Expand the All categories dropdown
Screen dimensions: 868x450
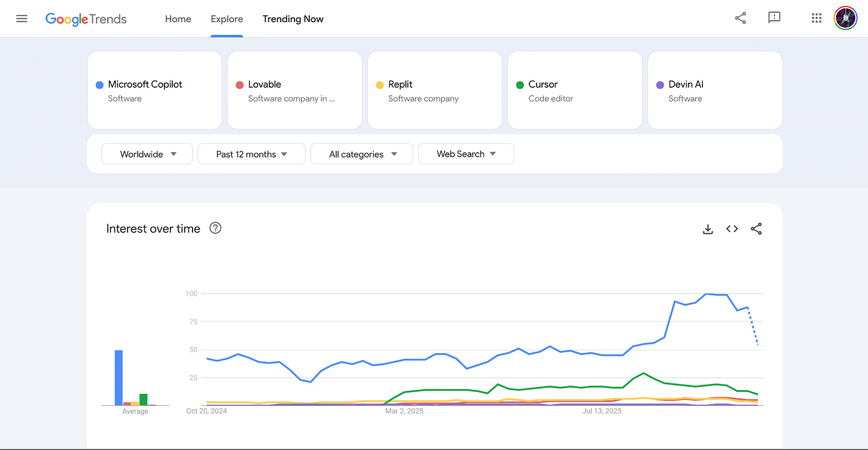(362, 154)
